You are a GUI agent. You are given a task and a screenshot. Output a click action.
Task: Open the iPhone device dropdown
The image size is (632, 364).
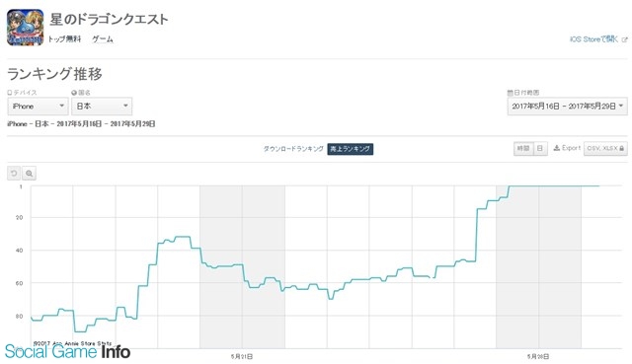[x=38, y=107]
